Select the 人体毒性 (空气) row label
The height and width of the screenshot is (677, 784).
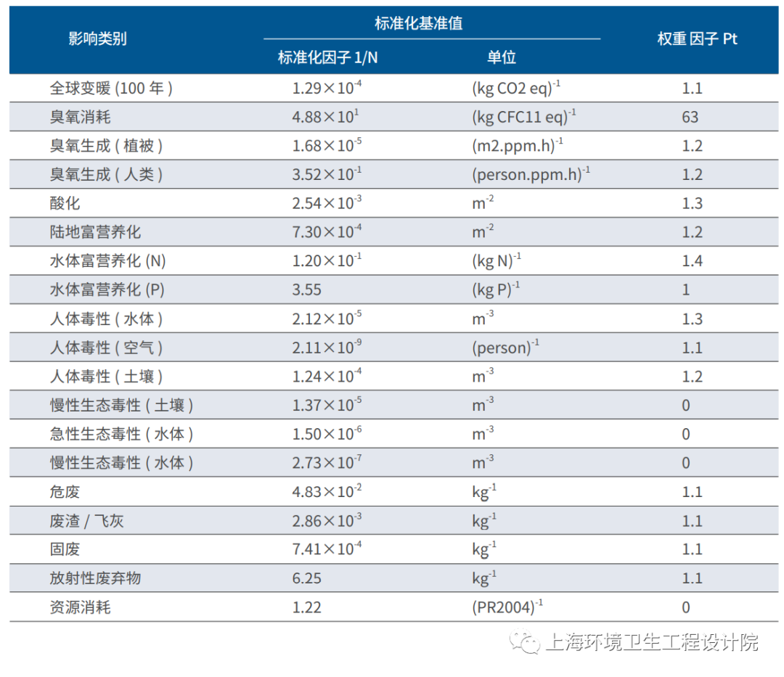[x=106, y=348]
